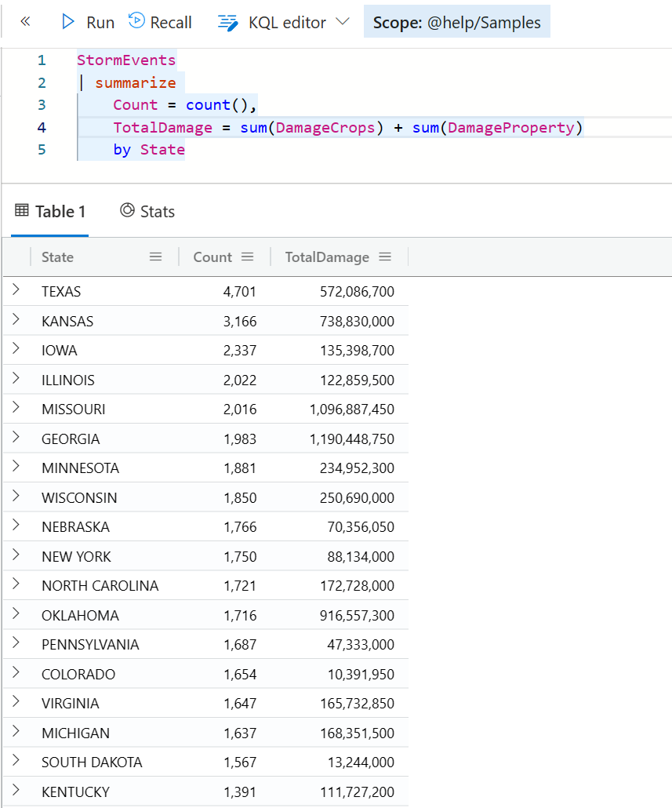This screenshot has height=808, width=672.
Task: Sort by the TotalDamage column header
Action: click(327, 257)
